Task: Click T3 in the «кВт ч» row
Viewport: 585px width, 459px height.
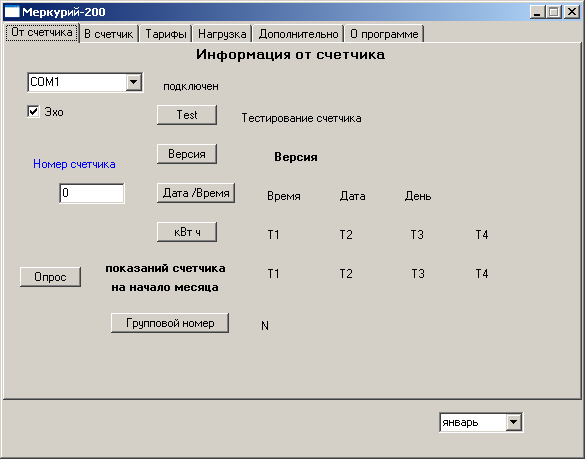Action: [x=417, y=235]
